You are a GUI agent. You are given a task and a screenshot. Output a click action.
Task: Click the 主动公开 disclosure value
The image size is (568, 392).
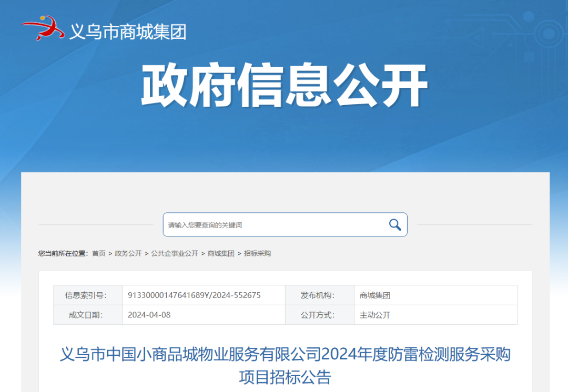pos(375,315)
